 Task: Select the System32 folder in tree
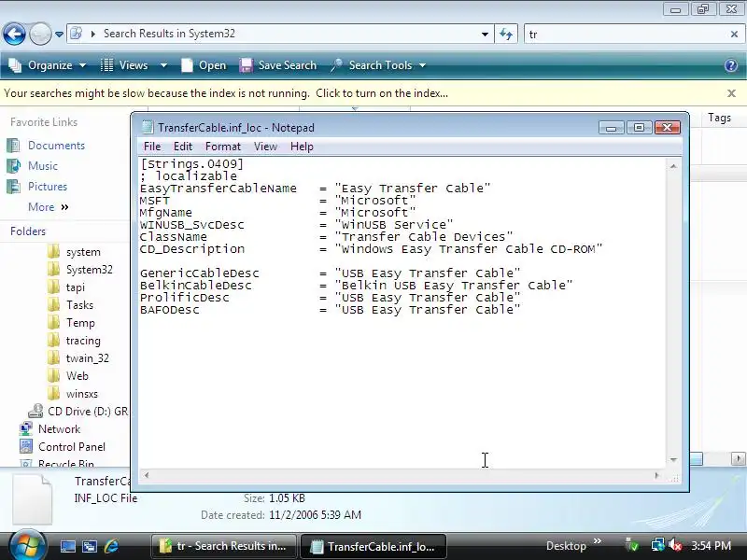(80, 270)
